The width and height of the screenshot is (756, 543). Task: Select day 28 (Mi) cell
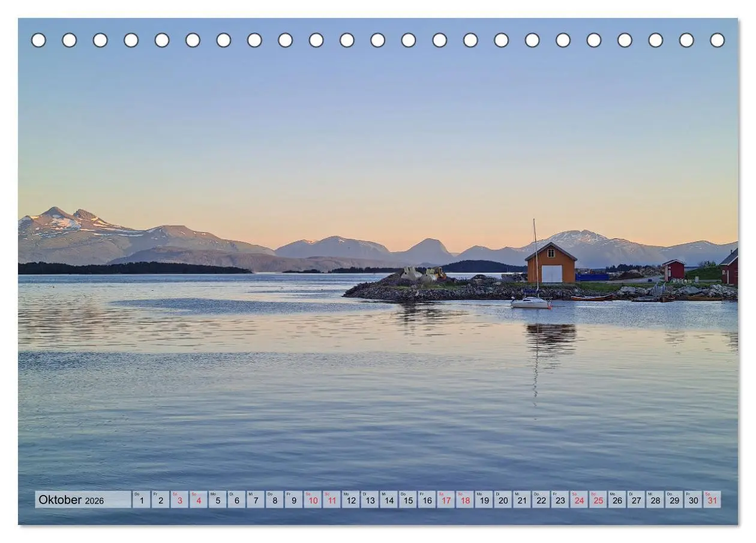tap(656, 500)
